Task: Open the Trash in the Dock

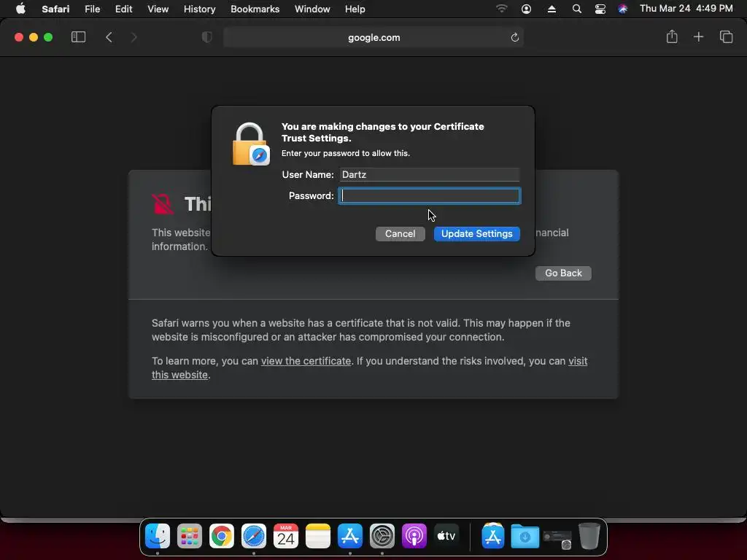Action: pos(589,536)
